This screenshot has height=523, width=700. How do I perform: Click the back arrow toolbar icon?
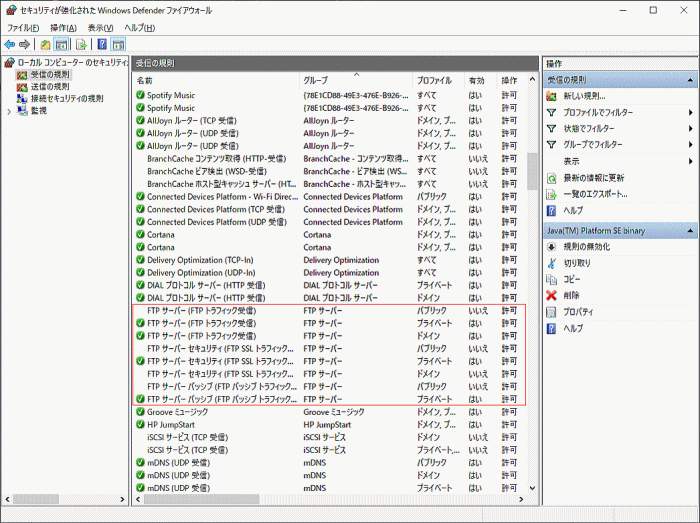click(x=10, y=44)
